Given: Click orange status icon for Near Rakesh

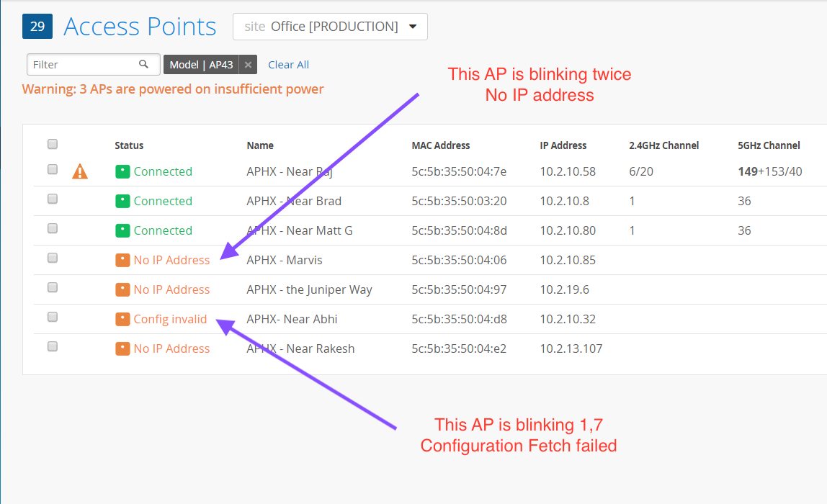Looking at the screenshot, I should tap(122, 348).
